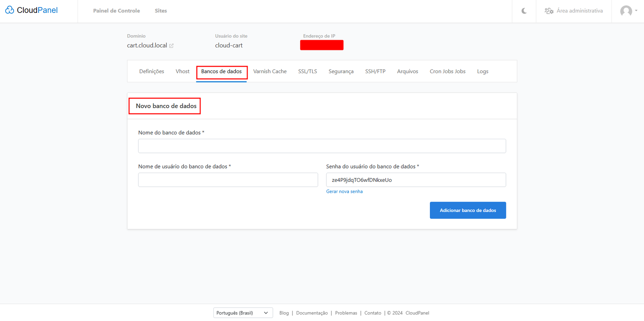Toggle dark mode with the moon icon

524,11
